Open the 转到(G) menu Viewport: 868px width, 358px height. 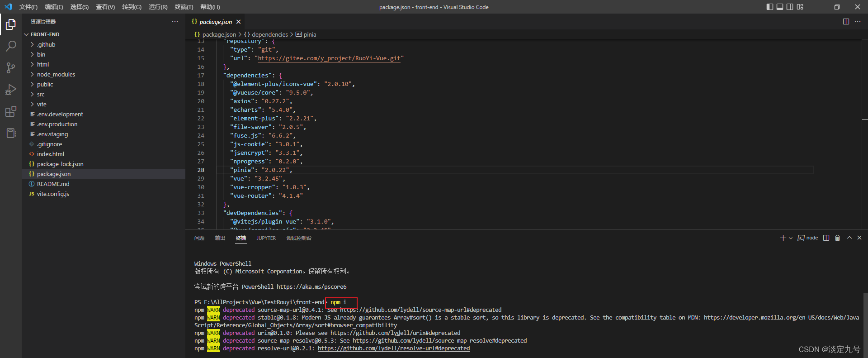(132, 7)
